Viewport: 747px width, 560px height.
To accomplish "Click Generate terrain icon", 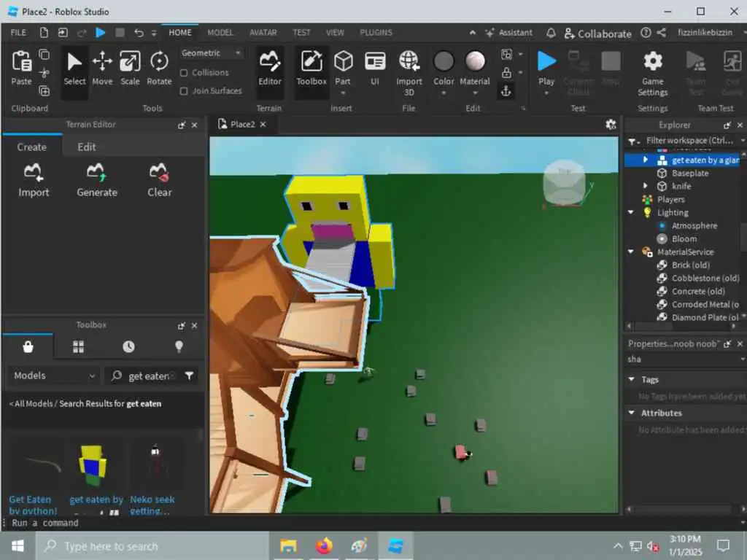I will [x=97, y=181].
